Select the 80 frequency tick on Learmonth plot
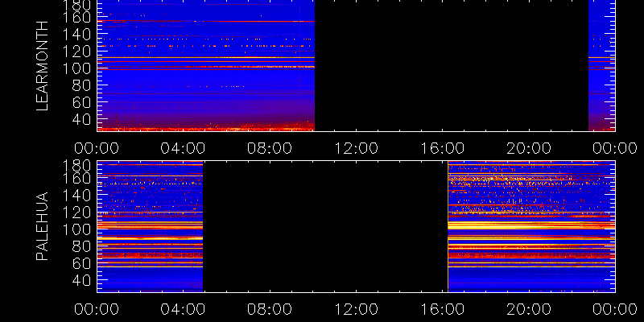The image size is (644, 322). (84, 85)
